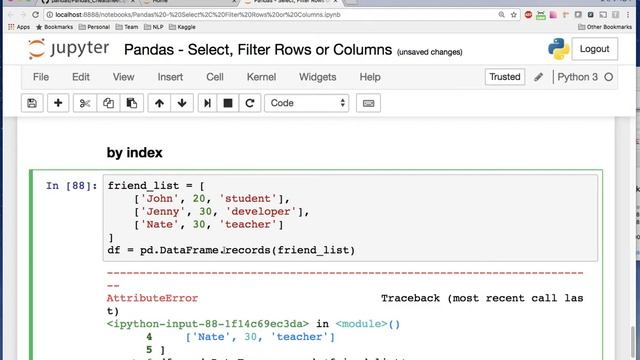Open the Widgets menu
This screenshot has width=640, height=360.
318,77
